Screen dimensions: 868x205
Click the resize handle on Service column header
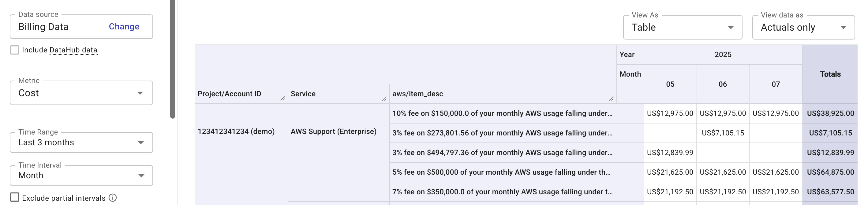[384, 98]
